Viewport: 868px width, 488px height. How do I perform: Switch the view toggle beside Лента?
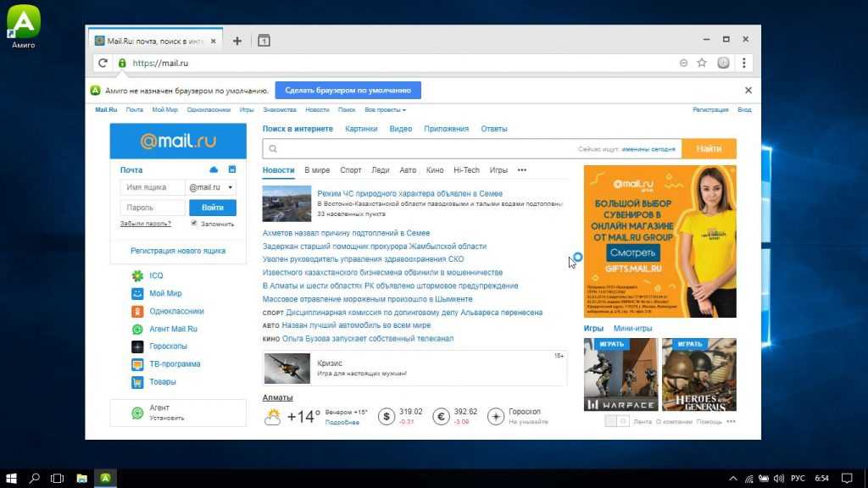[617, 421]
